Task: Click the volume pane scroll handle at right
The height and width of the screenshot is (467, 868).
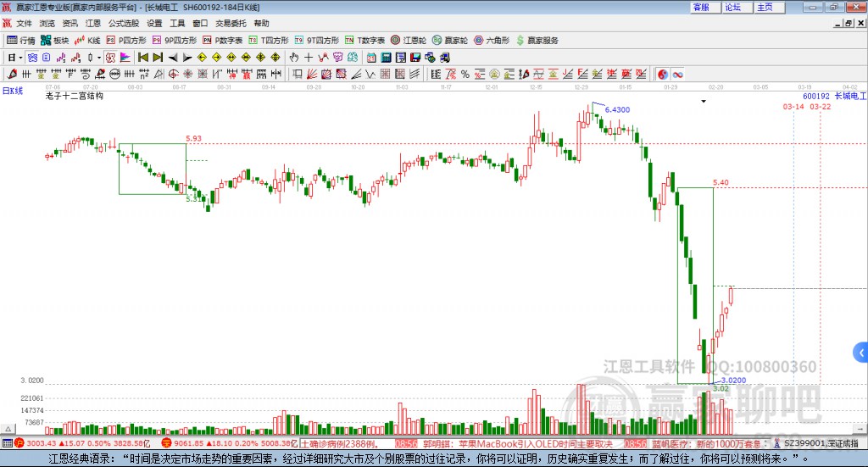Action: 860,429
